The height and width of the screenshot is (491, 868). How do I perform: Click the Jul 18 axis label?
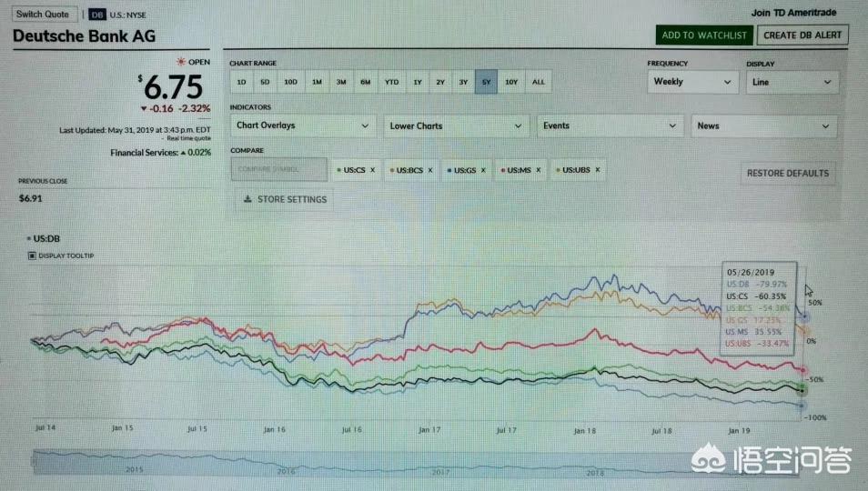point(661,431)
